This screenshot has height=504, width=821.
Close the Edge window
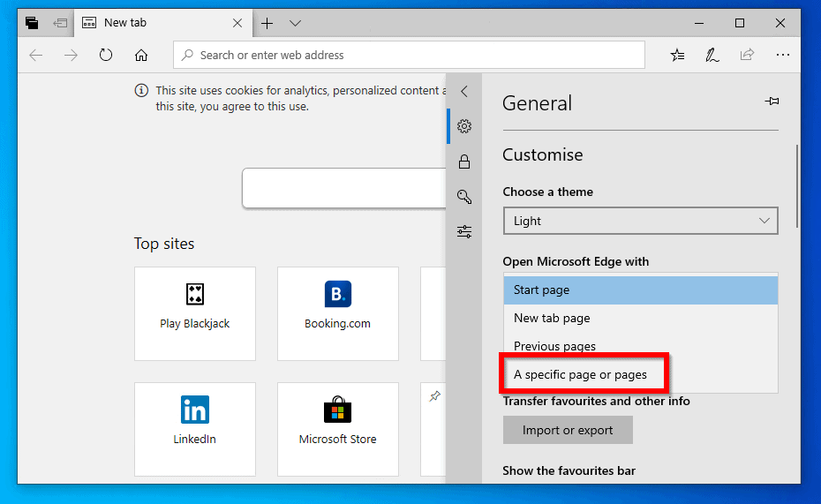click(780, 23)
